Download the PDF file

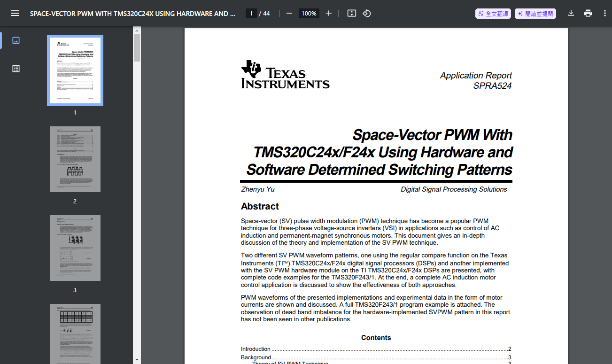point(571,13)
